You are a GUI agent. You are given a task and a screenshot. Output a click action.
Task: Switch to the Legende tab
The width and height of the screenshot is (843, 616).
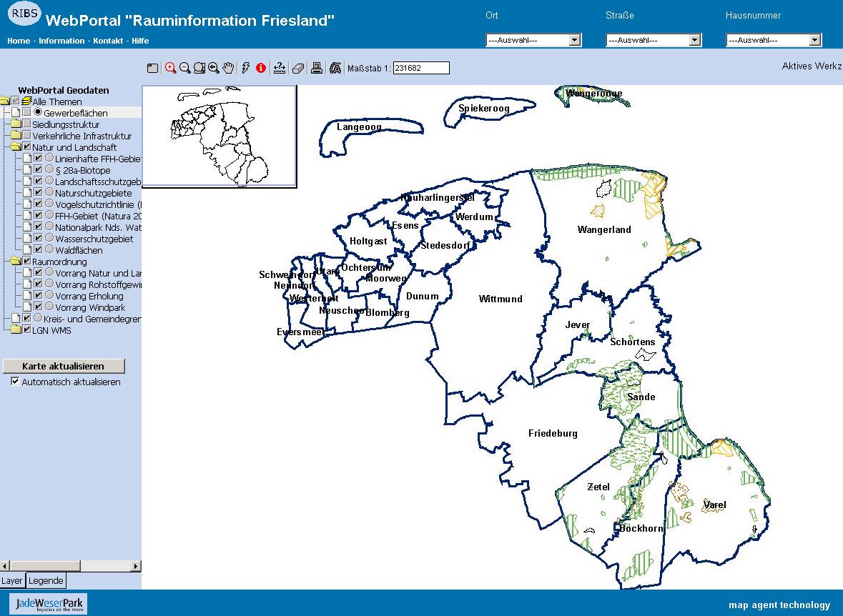coord(46,581)
